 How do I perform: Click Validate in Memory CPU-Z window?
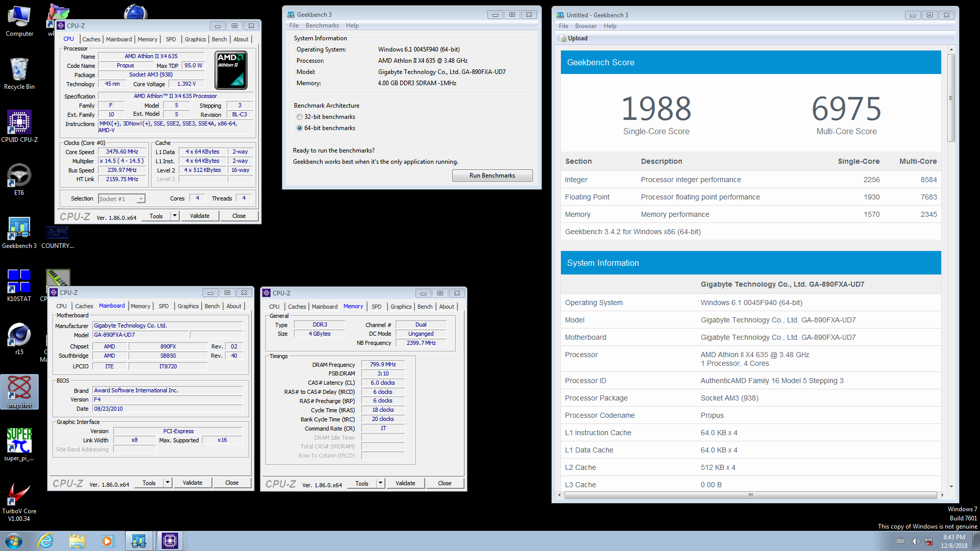coord(405,483)
